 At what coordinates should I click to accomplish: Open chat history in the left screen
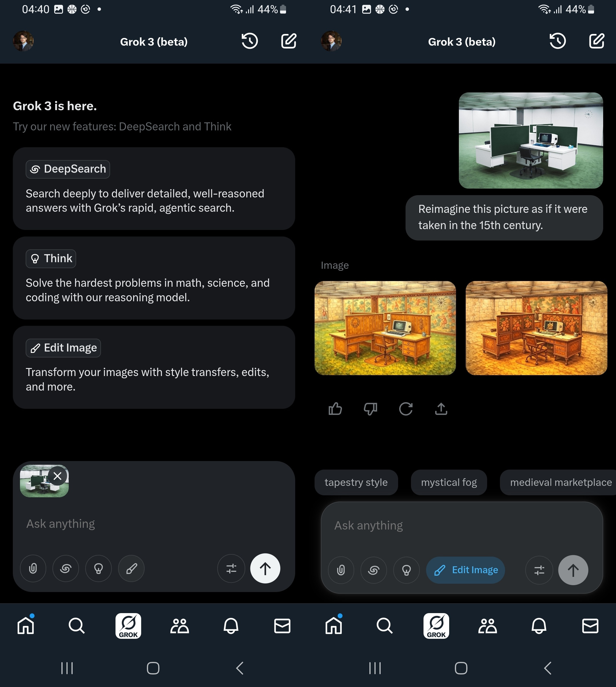coord(250,41)
